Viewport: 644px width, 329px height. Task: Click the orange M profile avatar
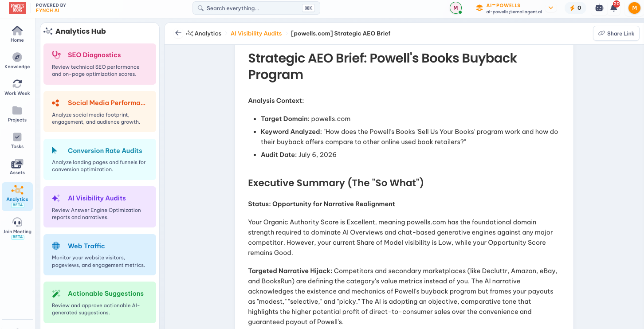click(x=634, y=8)
